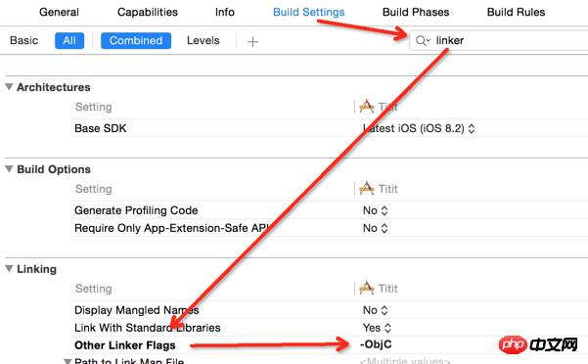This screenshot has height=364, width=588.
Task: Click Titit target icon in Architectures section
Action: pos(366,107)
